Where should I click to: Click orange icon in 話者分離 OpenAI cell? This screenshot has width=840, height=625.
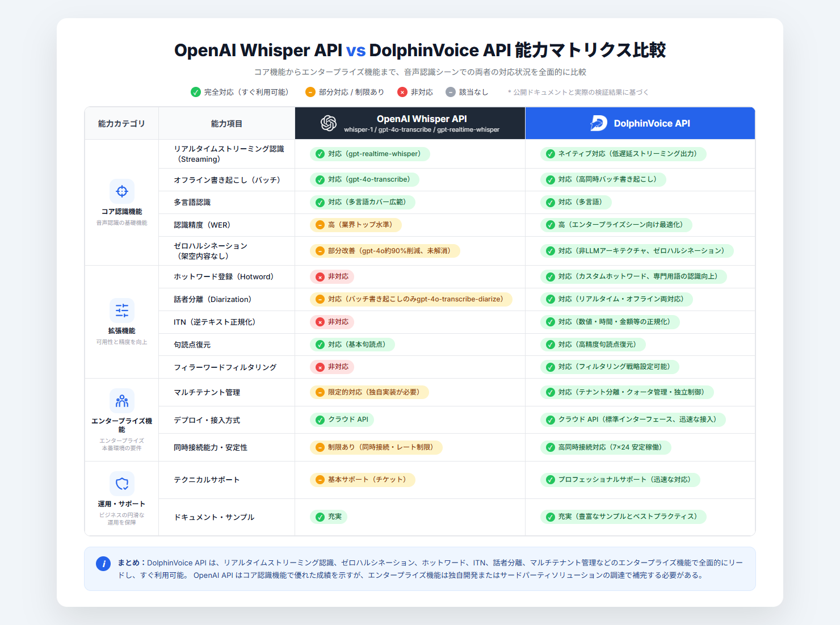point(320,300)
